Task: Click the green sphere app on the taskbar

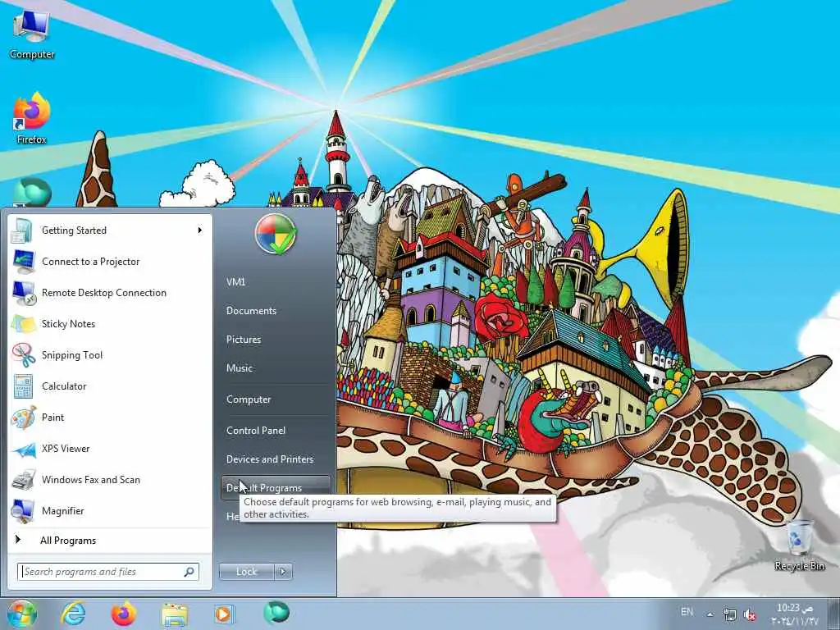Action: coord(276,613)
